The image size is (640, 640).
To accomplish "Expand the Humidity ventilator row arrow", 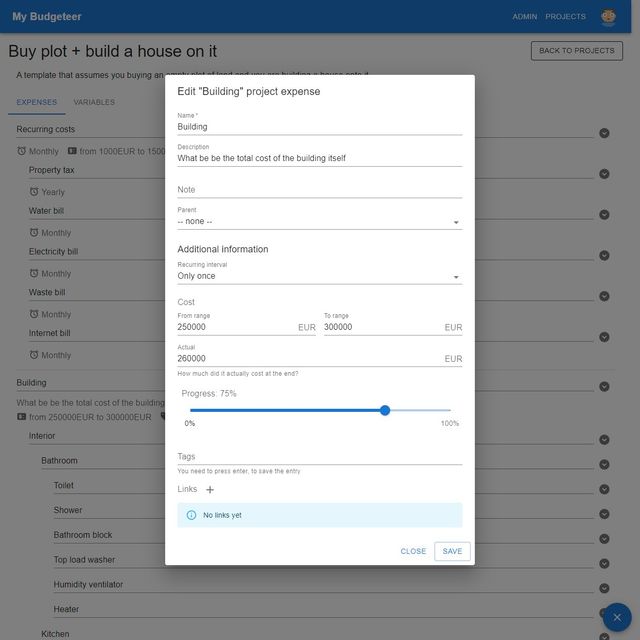I will (604, 588).
